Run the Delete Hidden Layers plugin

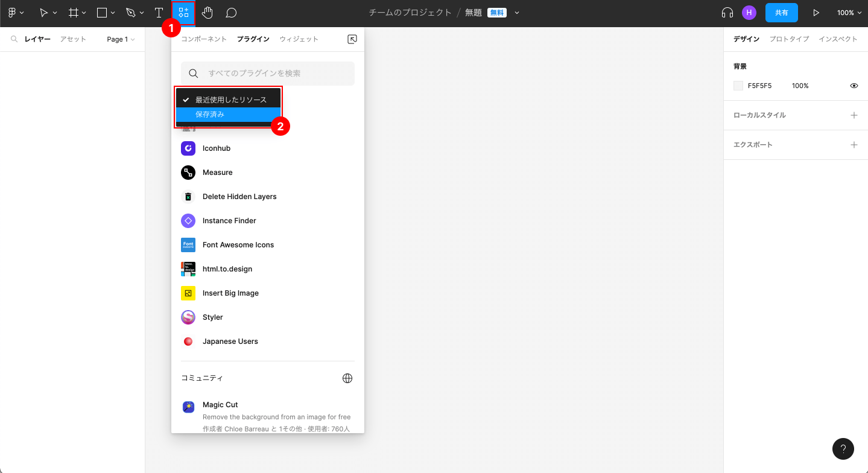click(268, 197)
